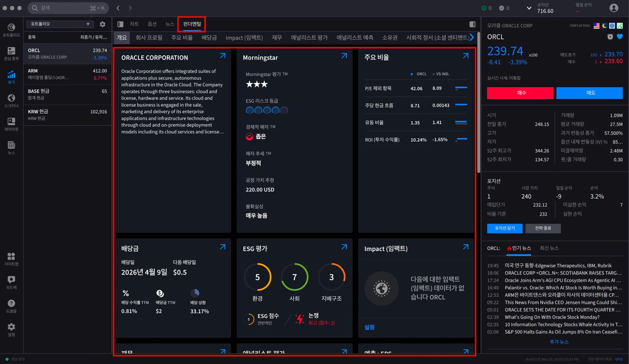Click the US flag exchange icon
The image size is (629, 364).
597,26
